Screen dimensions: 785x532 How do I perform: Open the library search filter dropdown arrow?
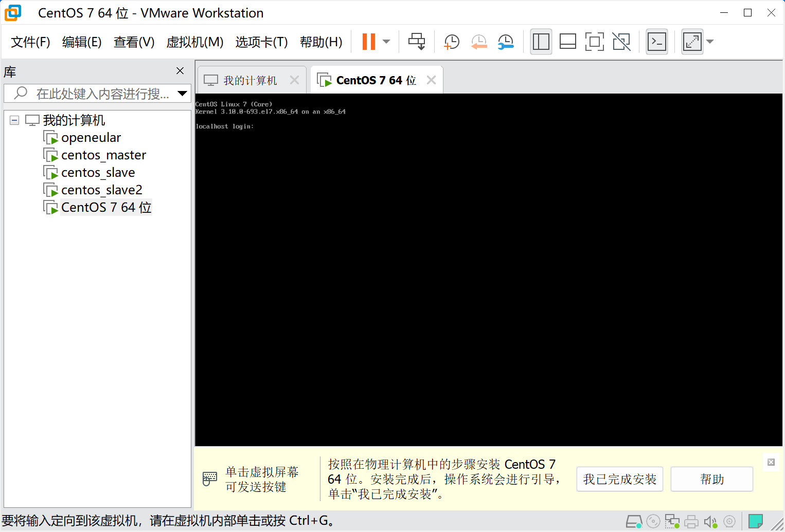(x=183, y=94)
